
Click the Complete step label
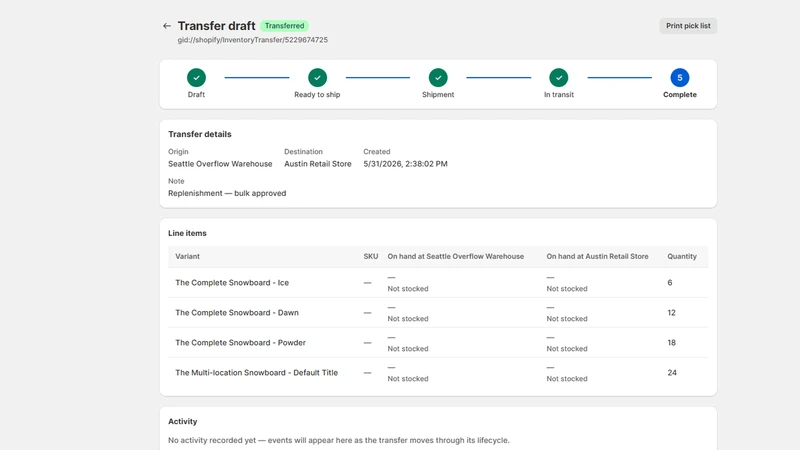point(680,94)
